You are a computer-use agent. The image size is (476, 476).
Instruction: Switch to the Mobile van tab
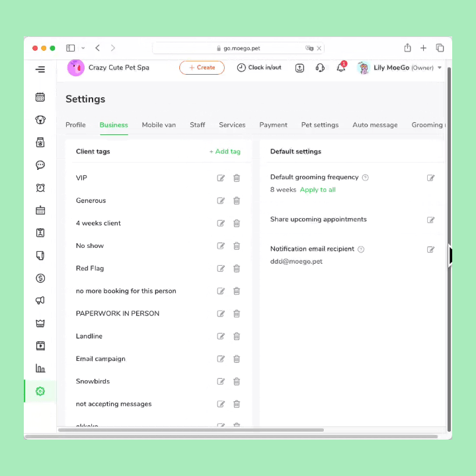[159, 125]
